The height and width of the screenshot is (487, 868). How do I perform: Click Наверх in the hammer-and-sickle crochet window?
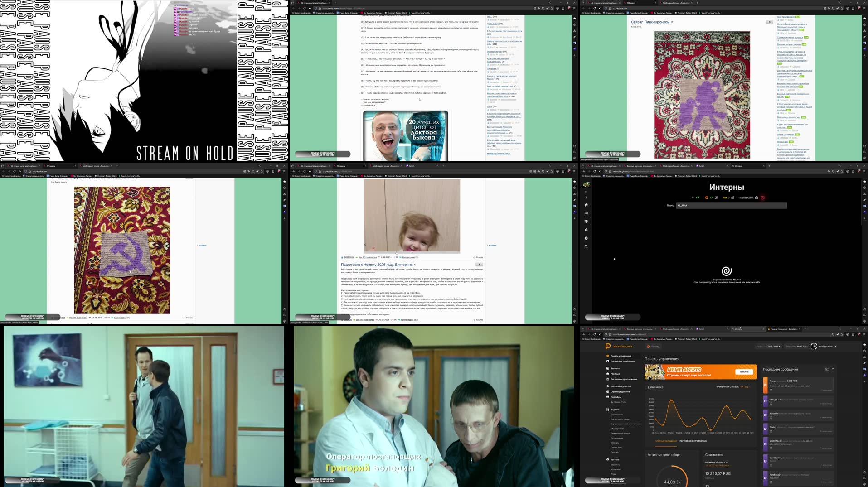click(x=202, y=246)
